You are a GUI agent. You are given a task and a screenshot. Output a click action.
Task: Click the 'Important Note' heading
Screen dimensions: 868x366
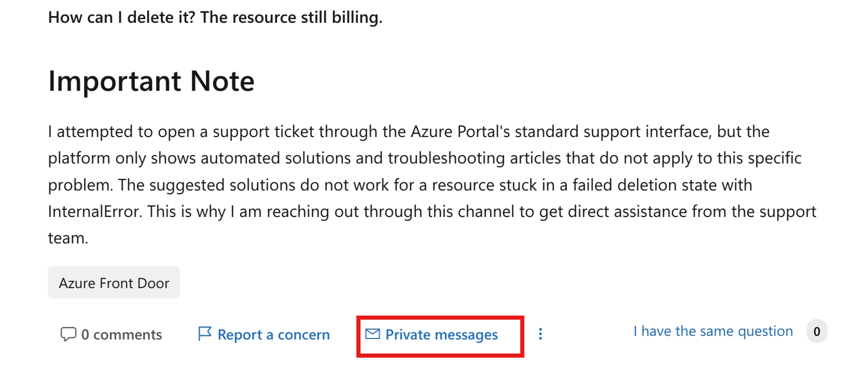pyautogui.click(x=151, y=82)
